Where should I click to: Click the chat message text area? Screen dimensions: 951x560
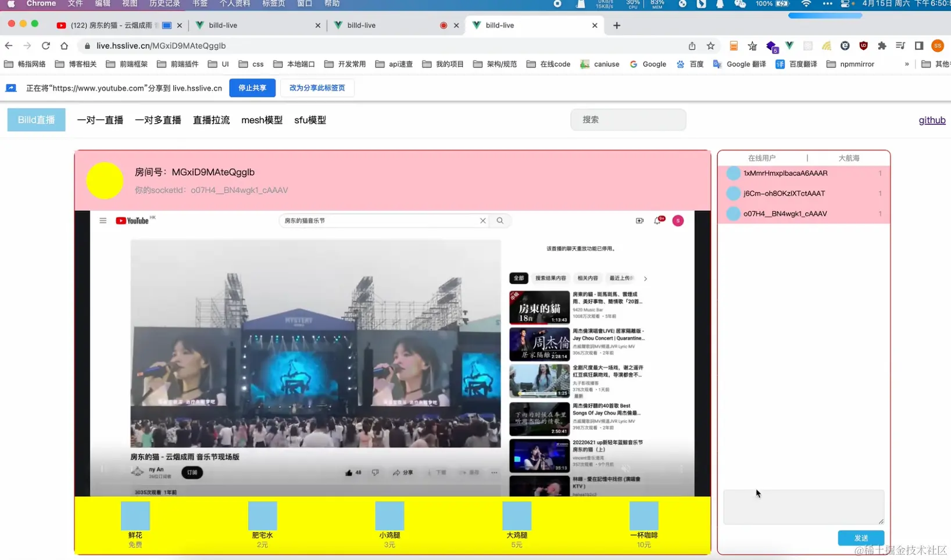point(803,507)
